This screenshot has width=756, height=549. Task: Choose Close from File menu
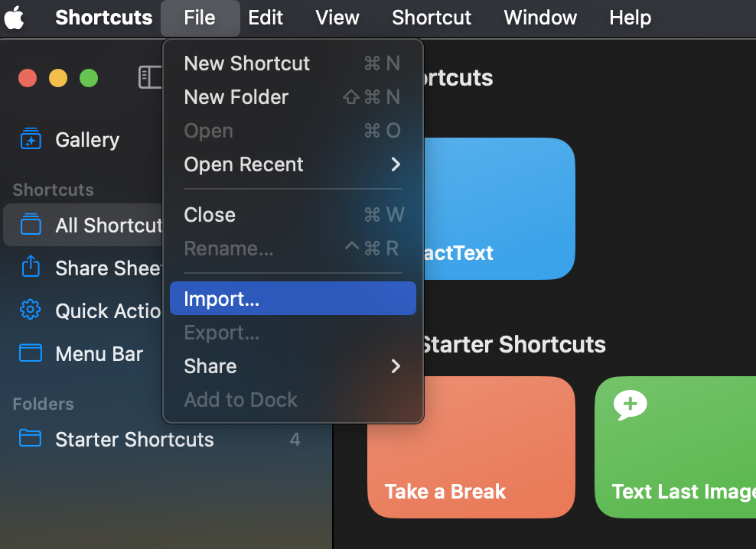coord(292,215)
